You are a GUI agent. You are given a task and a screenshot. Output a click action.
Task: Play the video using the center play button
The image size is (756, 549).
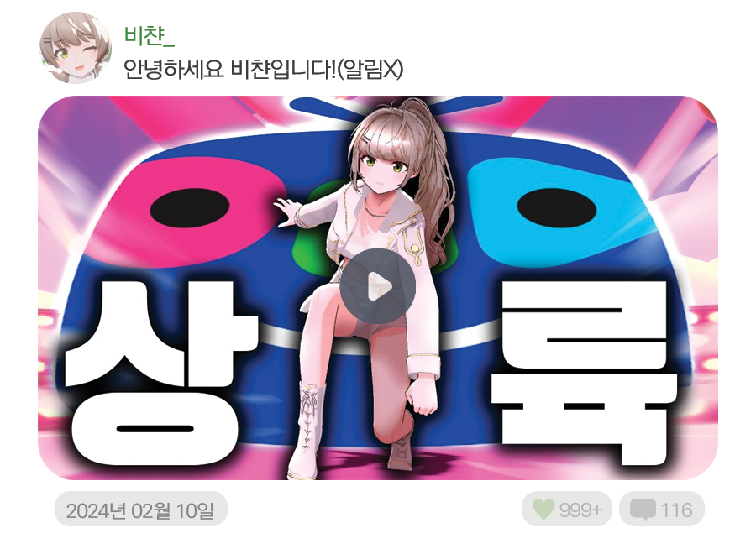point(377,286)
